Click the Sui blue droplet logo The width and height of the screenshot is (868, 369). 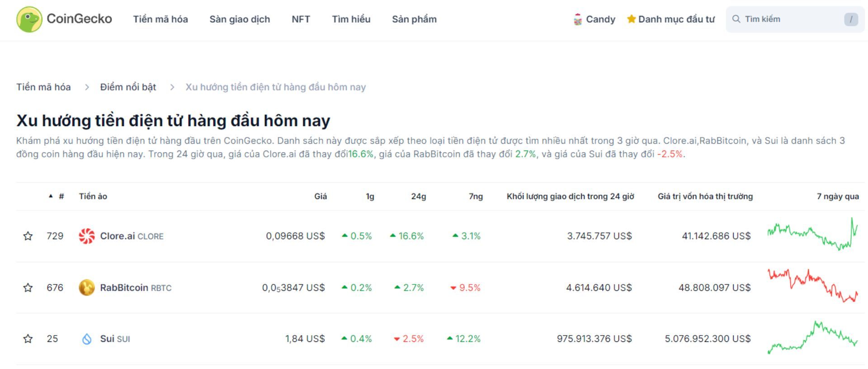87,339
